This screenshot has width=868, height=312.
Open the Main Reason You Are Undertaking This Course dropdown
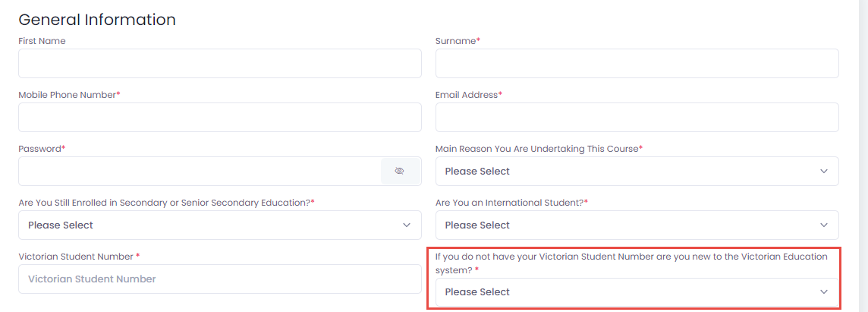point(637,172)
